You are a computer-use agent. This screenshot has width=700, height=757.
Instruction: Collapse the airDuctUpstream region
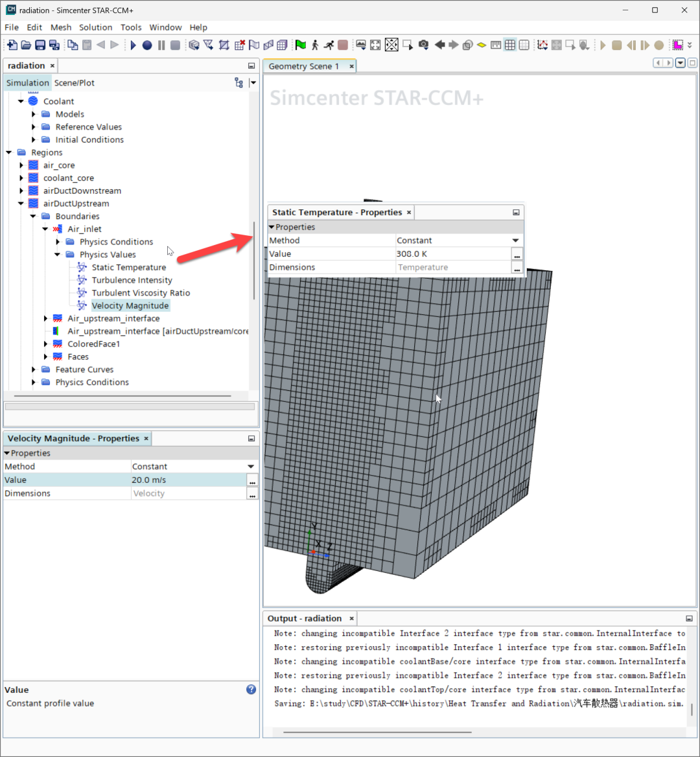pyautogui.click(x=21, y=204)
